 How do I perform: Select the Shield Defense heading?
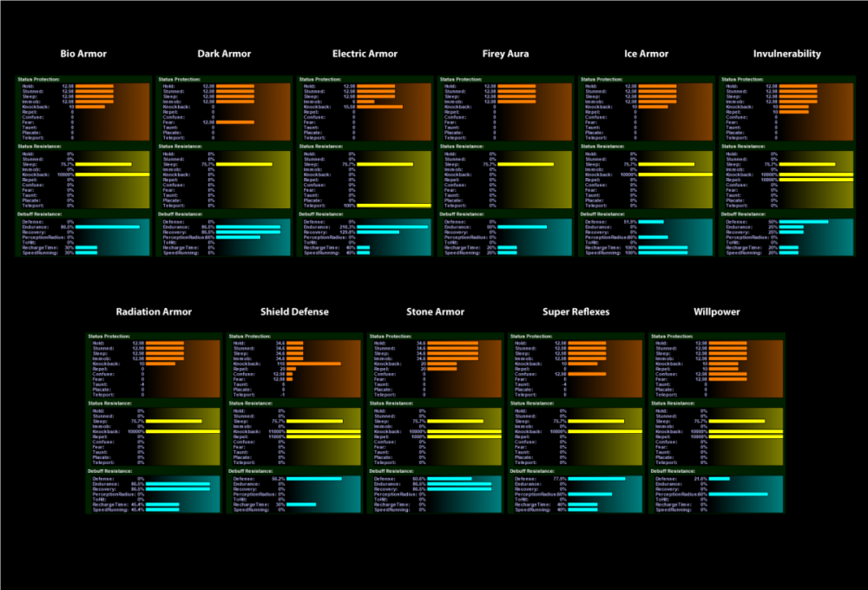[294, 312]
